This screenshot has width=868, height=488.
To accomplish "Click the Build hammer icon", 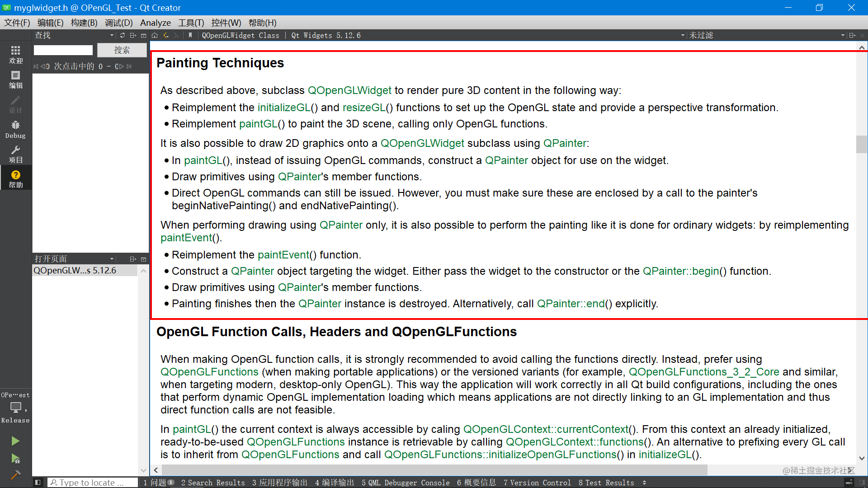I will pos(15,475).
